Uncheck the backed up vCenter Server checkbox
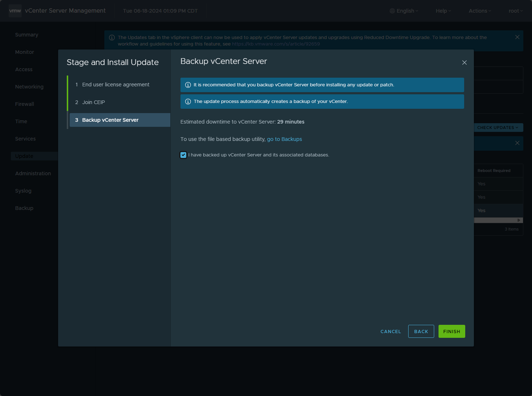The width and height of the screenshot is (532, 396). coord(183,155)
